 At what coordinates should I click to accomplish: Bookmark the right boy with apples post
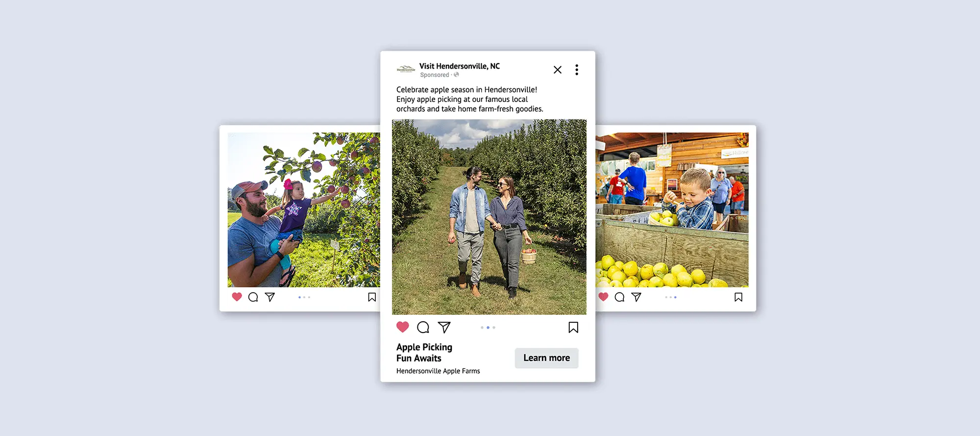click(738, 297)
